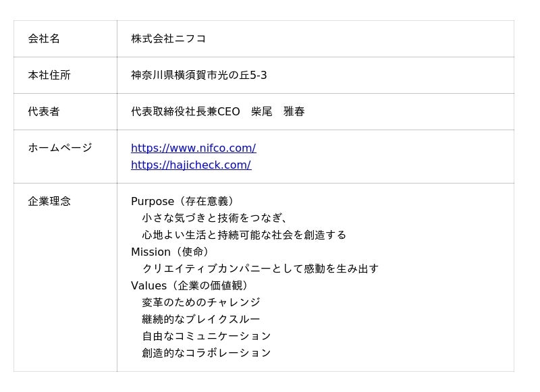Image resolution: width=540 pixels, height=392 pixels.
Task: Open the https://www.nifco.com/ link
Action: coord(193,148)
